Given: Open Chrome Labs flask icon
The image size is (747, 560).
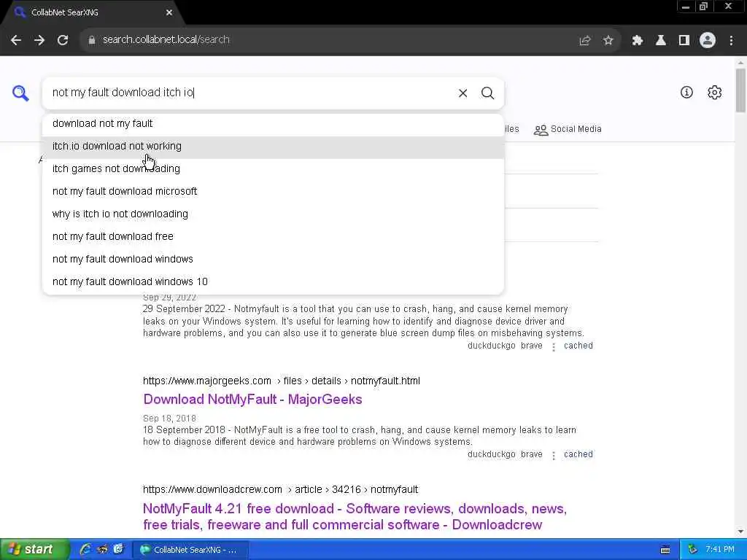Looking at the screenshot, I should click(x=661, y=41).
